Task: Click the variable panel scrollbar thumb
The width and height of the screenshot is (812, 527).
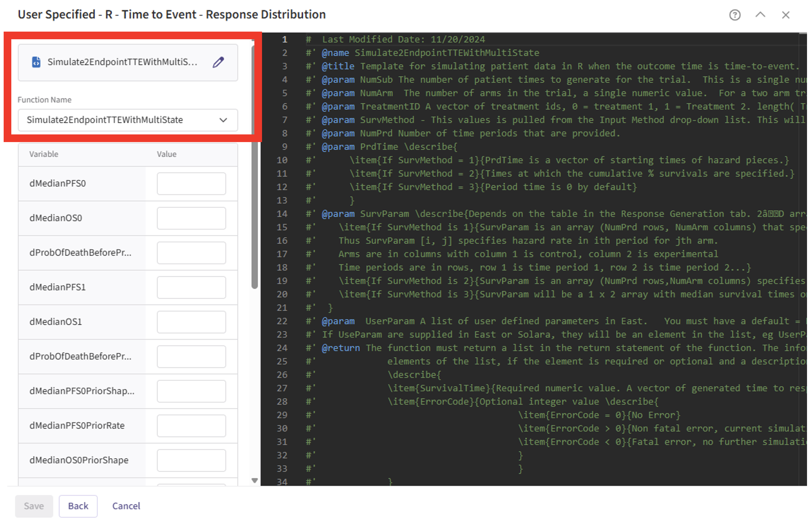Action: (254, 215)
